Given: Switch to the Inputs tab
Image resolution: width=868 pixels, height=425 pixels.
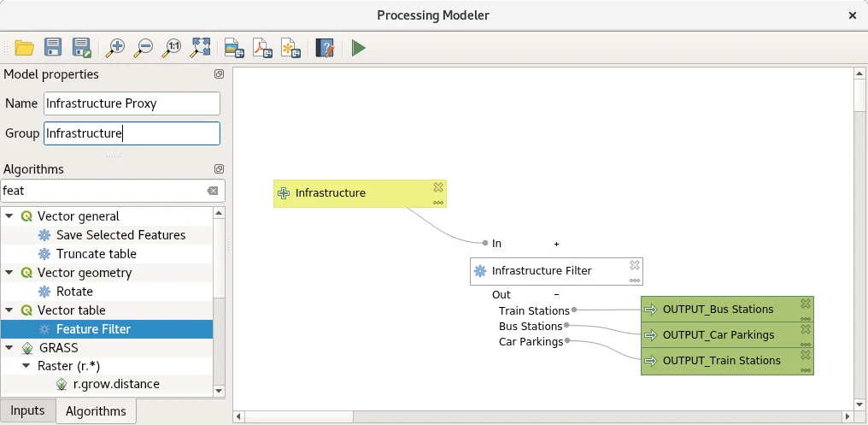Looking at the screenshot, I should (x=27, y=410).
